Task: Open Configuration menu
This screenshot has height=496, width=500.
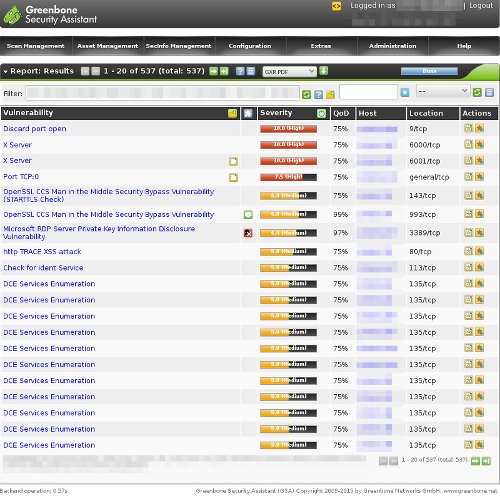Action: click(250, 46)
